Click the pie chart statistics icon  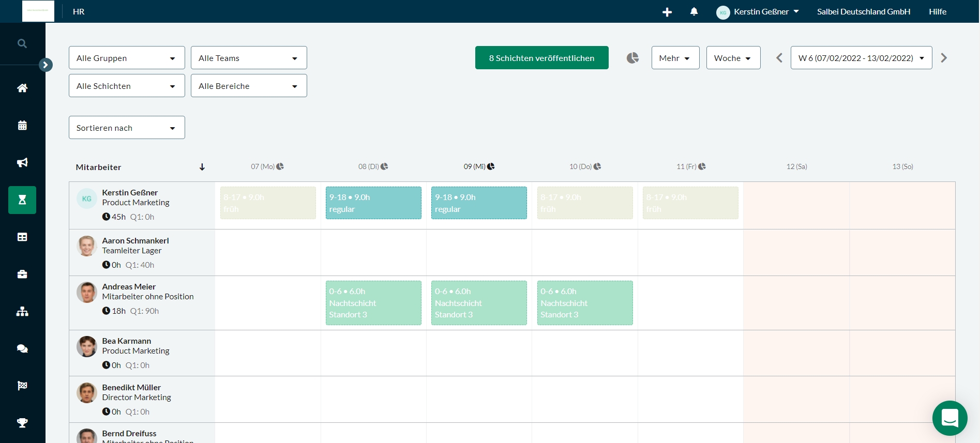[632, 58]
